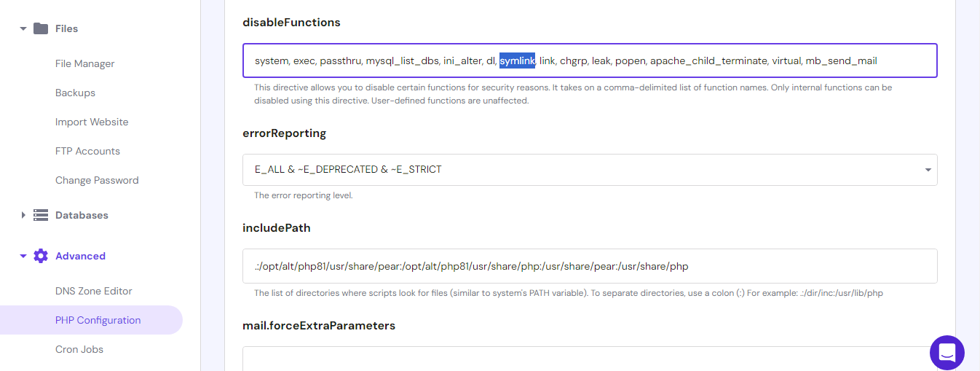Click the includePath input field
The height and width of the screenshot is (371, 980).
[x=801, y=266]
